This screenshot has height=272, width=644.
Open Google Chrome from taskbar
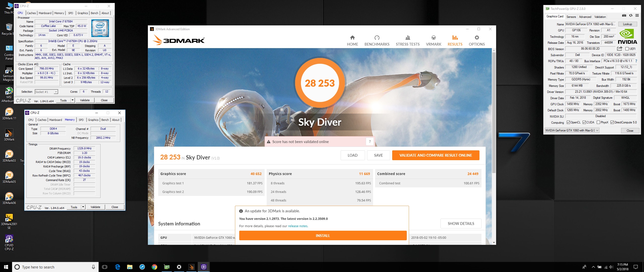(x=154, y=267)
